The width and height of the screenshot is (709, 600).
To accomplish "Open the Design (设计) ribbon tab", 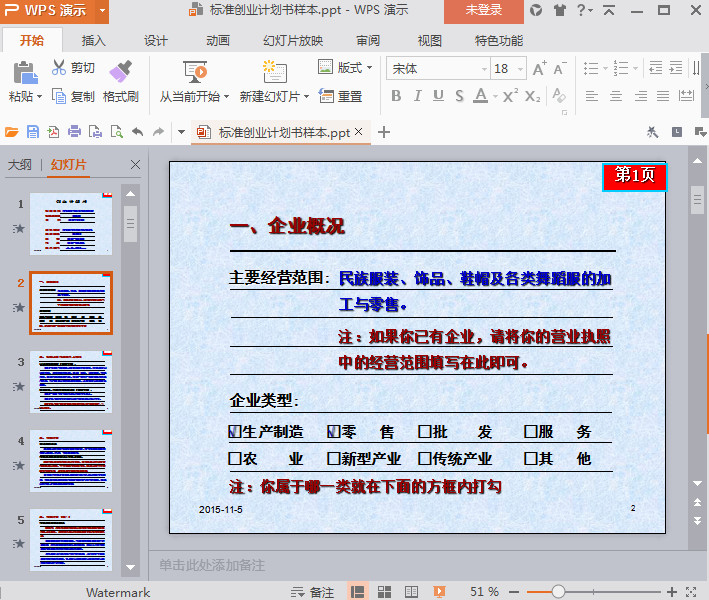I will tap(156, 41).
